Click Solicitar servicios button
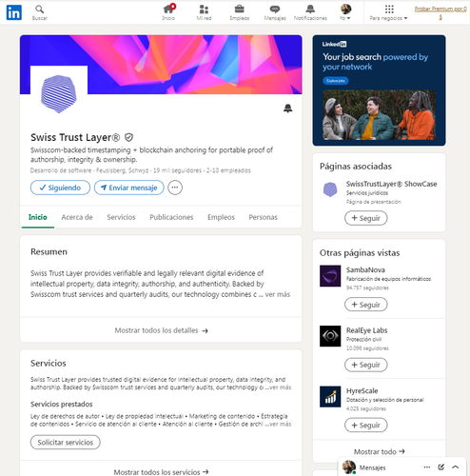 [x=66, y=442]
